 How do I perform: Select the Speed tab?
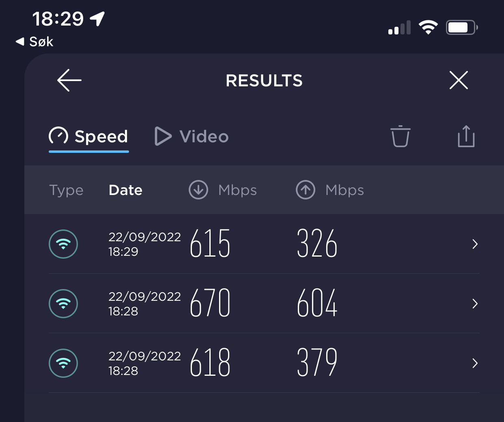(89, 137)
